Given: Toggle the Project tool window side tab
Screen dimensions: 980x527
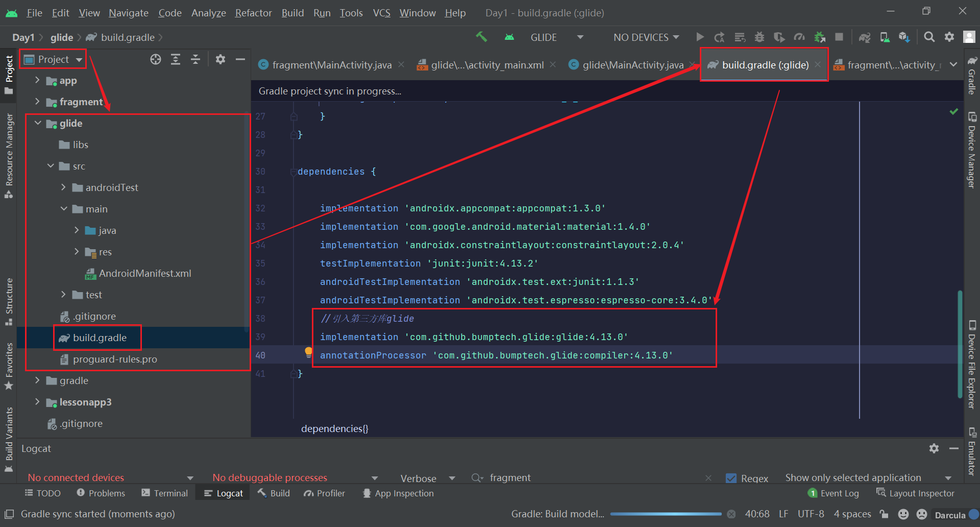Looking at the screenshot, I should (9, 75).
